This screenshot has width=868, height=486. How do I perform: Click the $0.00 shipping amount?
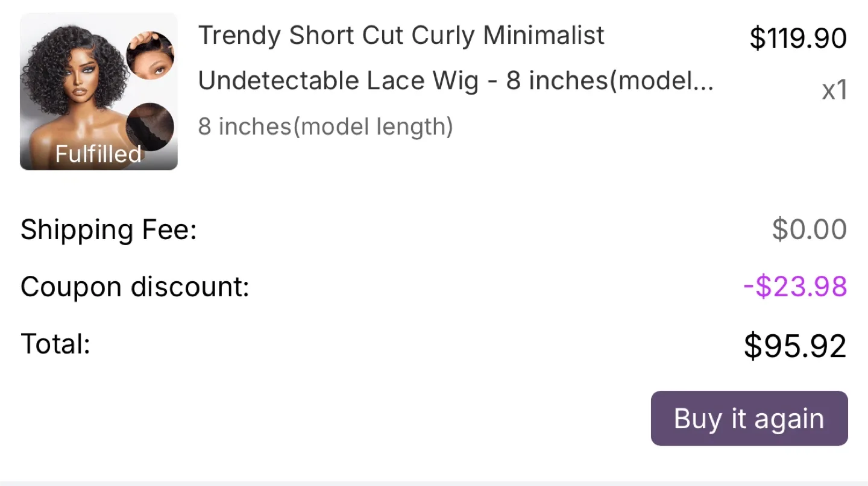(810, 229)
